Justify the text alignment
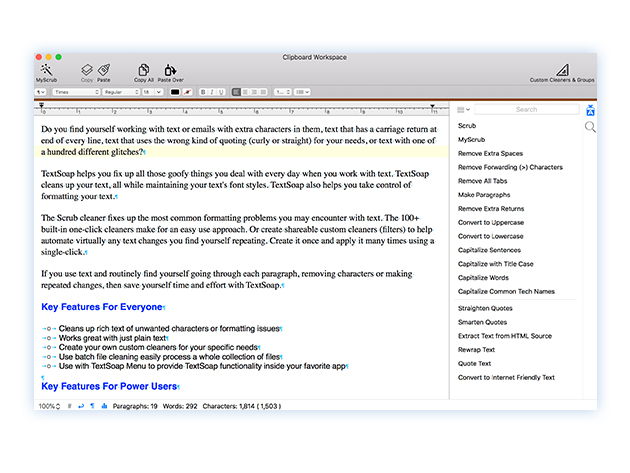The image size is (630, 473). pos(263,92)
